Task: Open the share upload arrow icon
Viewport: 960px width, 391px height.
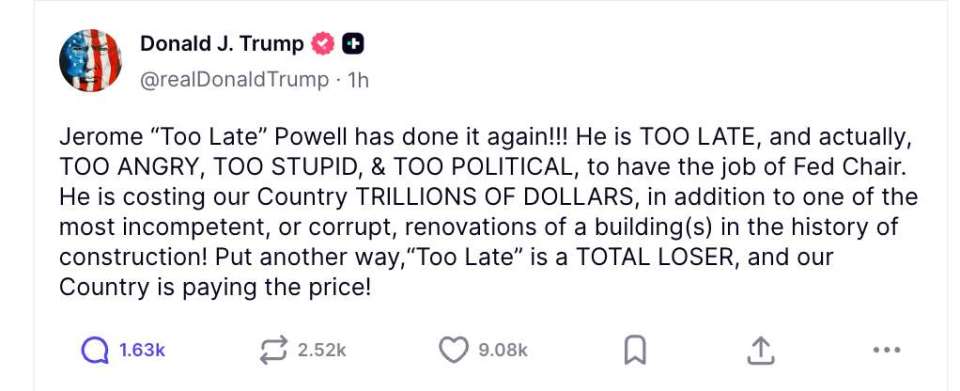Action: click(x=760, y=351)
